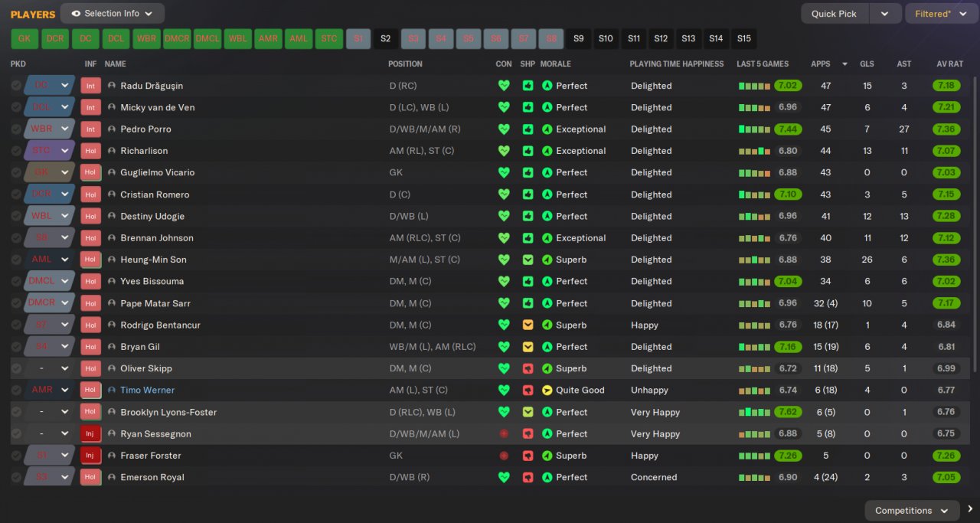This screenshot has height=523, width=980.
Task: Click the sharpness icon for Rodrigo Bentancur
Action: pyautogui.click(x=528, y=325)
